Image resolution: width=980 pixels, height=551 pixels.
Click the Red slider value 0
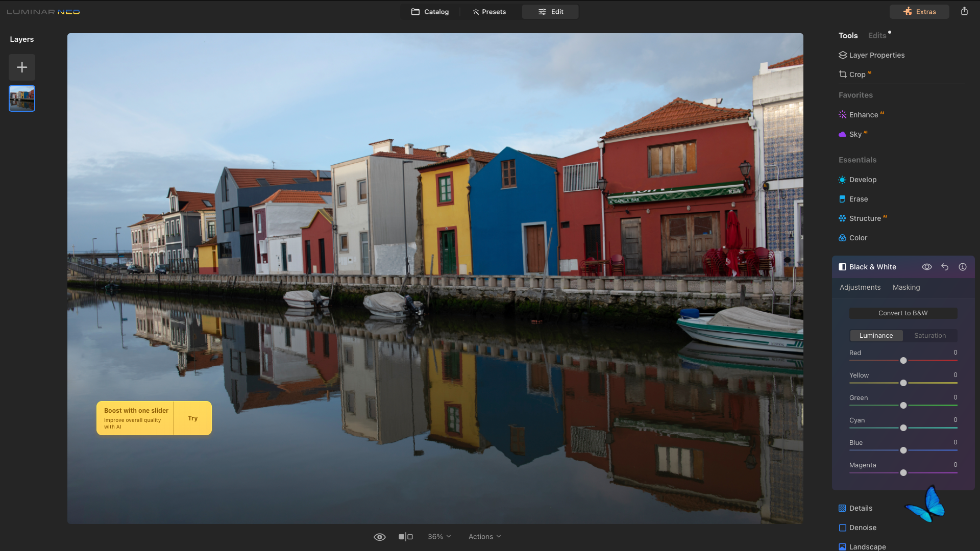click(x=955, y=353)
